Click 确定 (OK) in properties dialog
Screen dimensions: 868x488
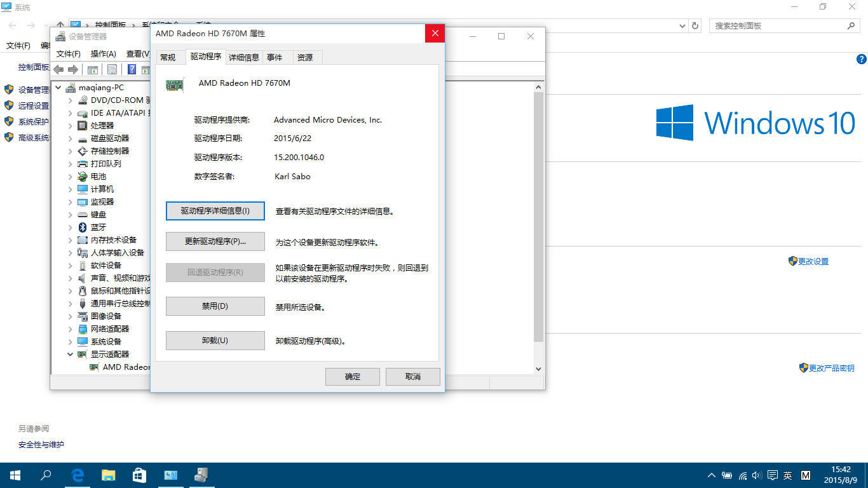(353, 377)
